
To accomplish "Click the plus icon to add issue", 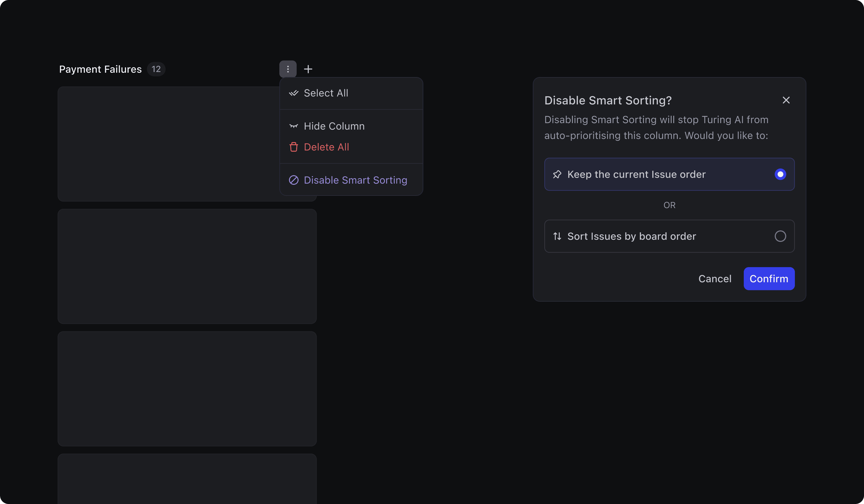I will pos(308,69).
